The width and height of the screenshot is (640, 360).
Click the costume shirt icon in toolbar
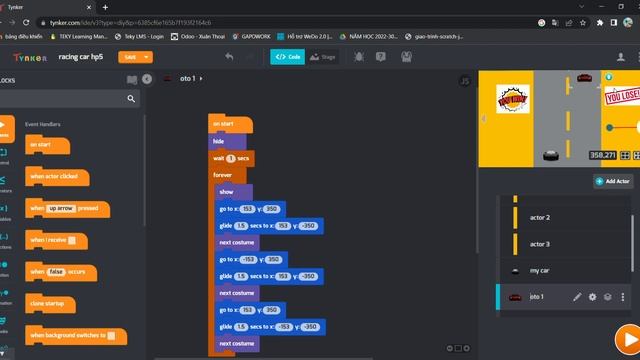(406, 57)
